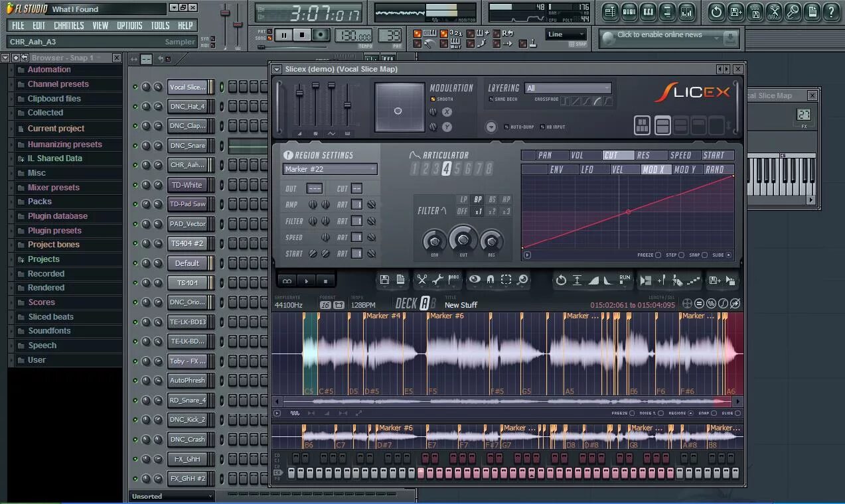
Task: Select the HP filter type
Action: 506,200
